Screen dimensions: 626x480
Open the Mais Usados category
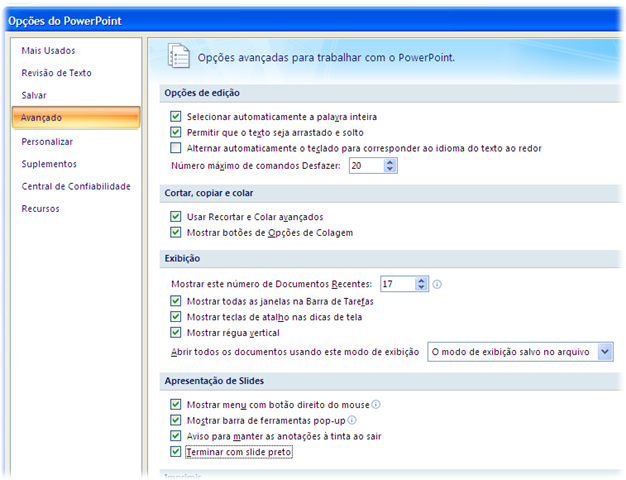tap(48, 51)
